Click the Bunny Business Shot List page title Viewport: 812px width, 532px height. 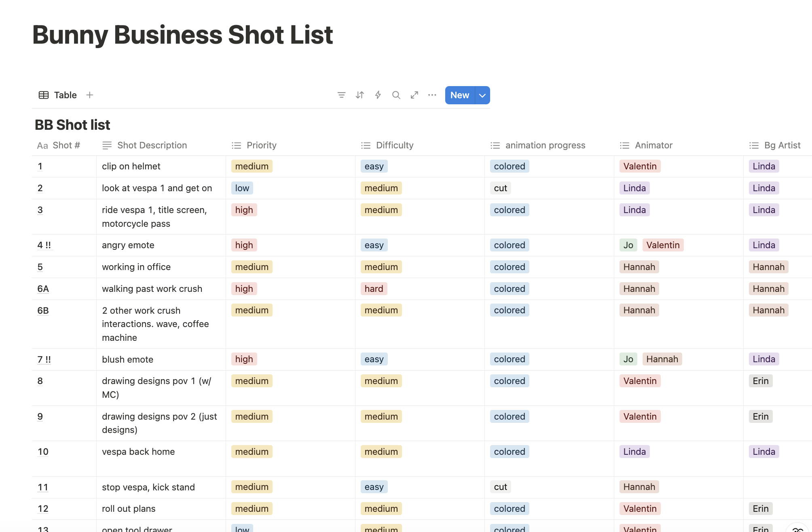182,35
